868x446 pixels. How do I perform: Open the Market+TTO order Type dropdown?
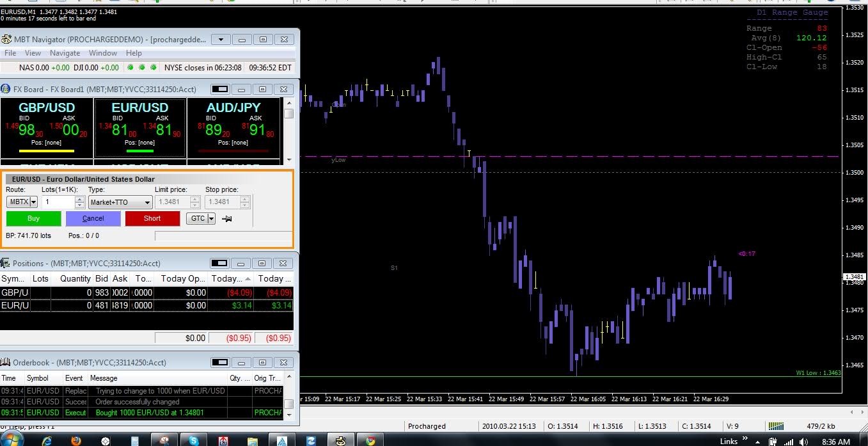pyautogui.click(x=120, y=202)
